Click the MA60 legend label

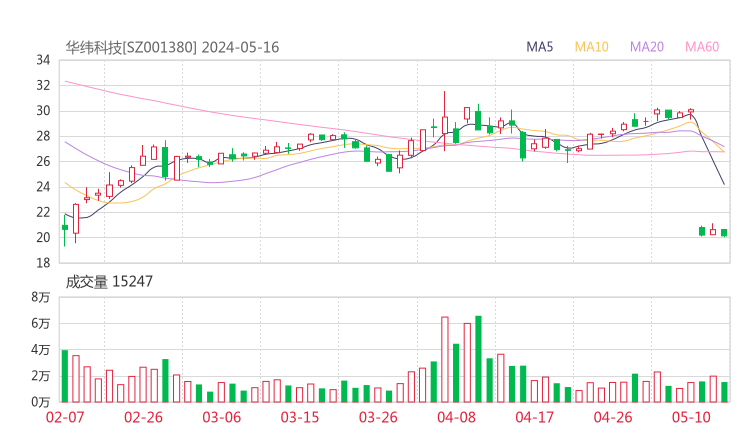[702, 47]
